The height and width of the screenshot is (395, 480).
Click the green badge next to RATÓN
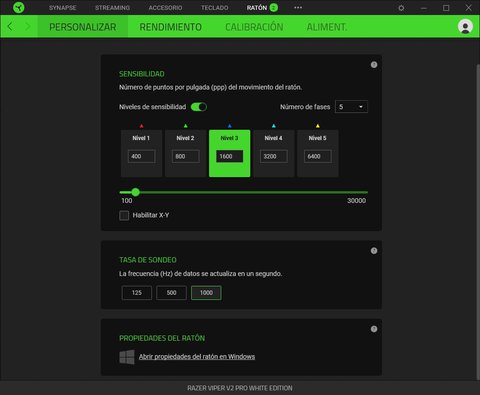click(x=274, y=7)
